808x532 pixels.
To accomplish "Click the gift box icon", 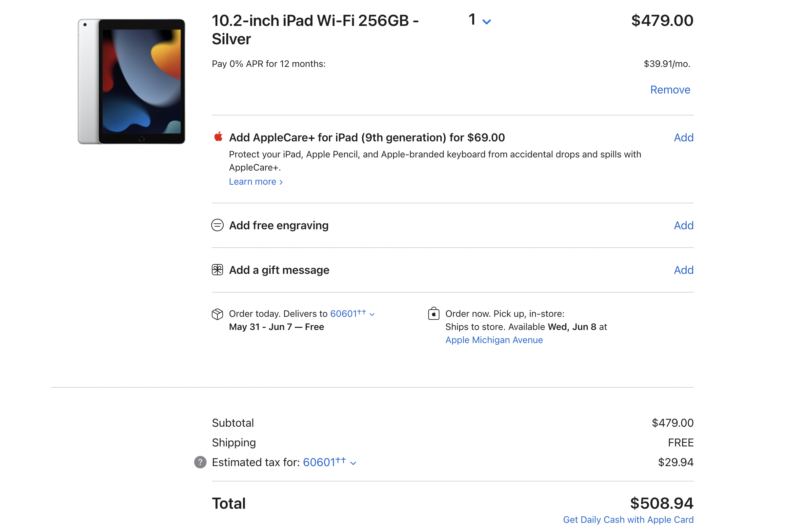I will (217, 270).
